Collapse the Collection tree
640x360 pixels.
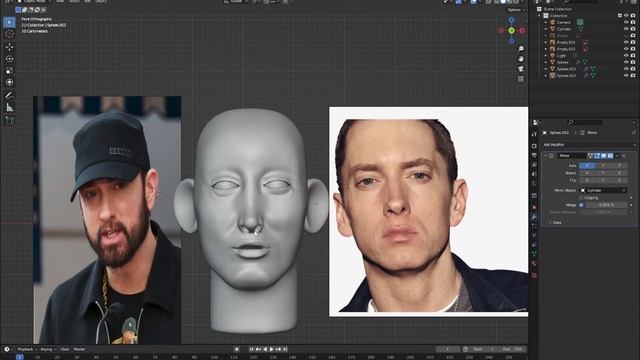coord(540,16)
